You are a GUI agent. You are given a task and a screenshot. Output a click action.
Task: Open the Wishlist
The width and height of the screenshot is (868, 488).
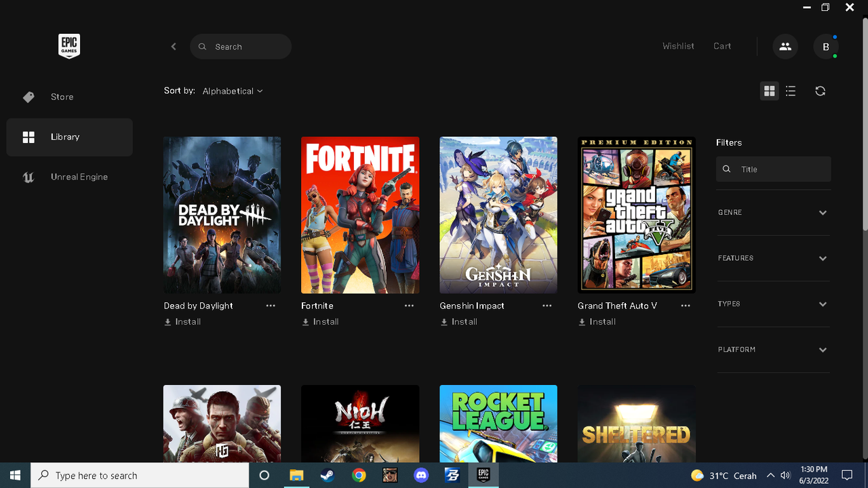(678, 46)
